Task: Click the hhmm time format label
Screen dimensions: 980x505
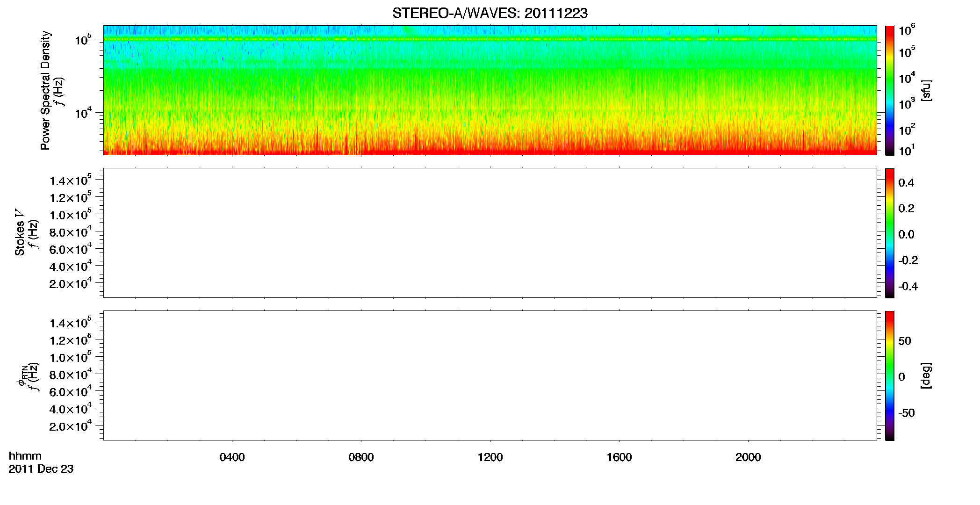Action: pos(25,456)
